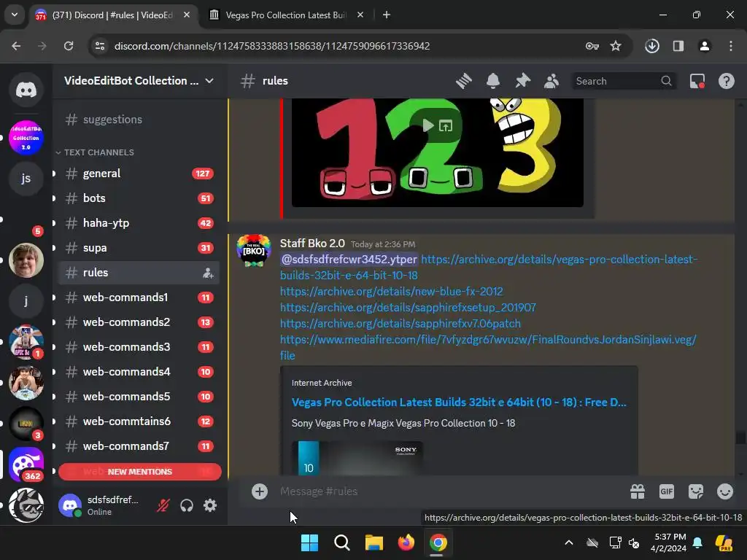
Task: Open VideoEditBot Collection 2.0 server icon
Action: [26, 138]
